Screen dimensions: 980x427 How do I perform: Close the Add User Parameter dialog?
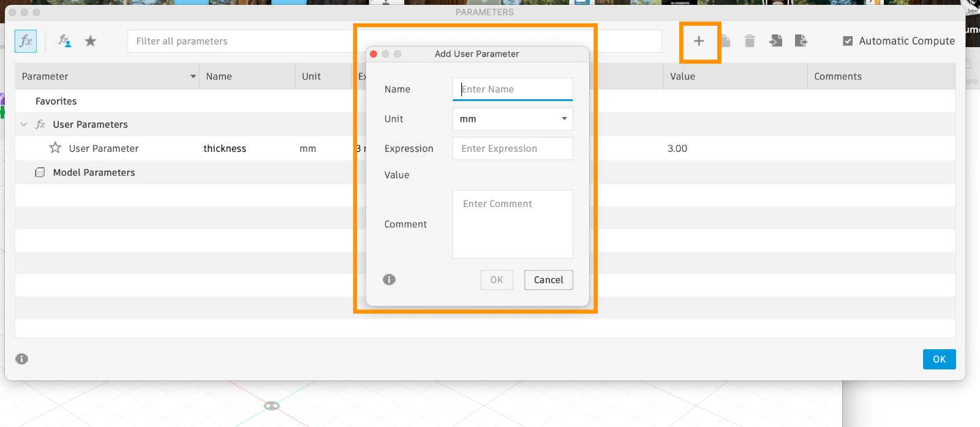pyautogui.click(x=374, y=54)
